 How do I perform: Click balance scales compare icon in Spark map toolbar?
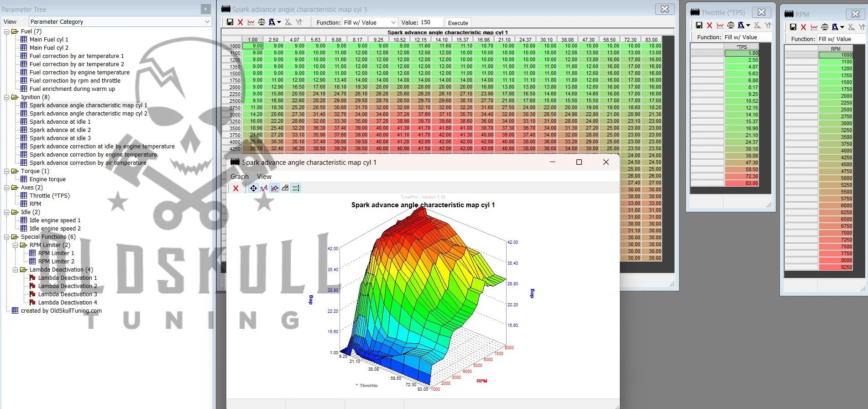261,22
